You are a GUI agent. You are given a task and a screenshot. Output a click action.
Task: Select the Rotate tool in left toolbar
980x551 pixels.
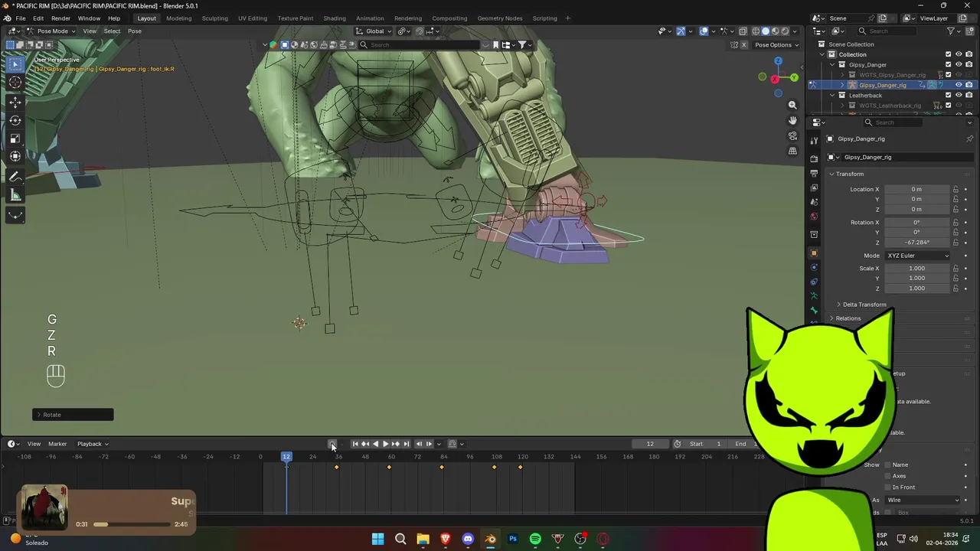tap(15, 120)
